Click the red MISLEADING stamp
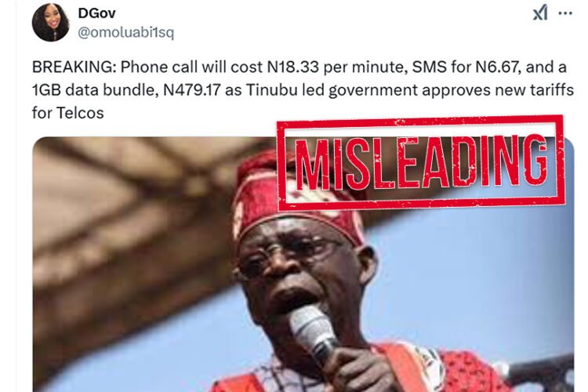 pos(421,163)
